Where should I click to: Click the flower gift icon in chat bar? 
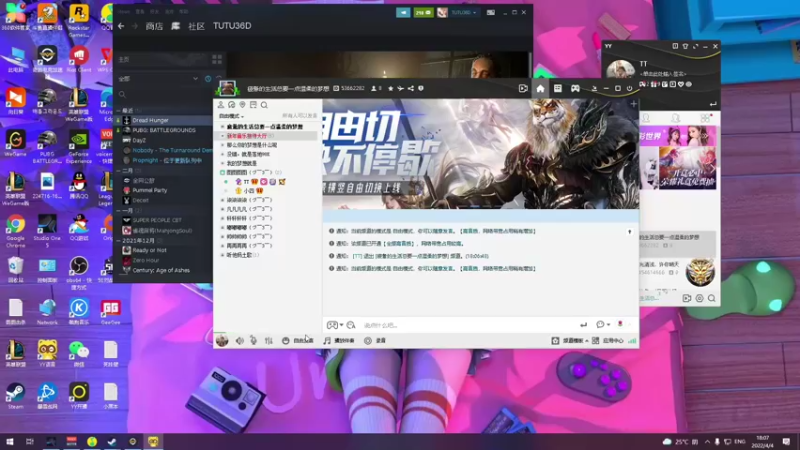coord(620,324)
